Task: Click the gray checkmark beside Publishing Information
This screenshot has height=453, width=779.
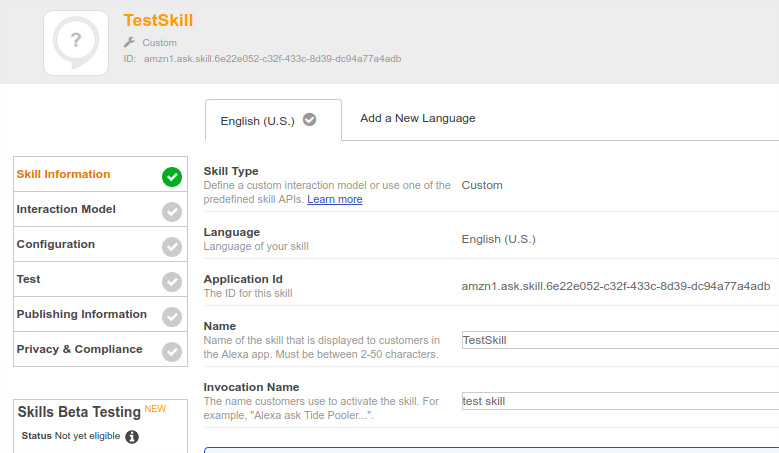Action: pos(172,317)
